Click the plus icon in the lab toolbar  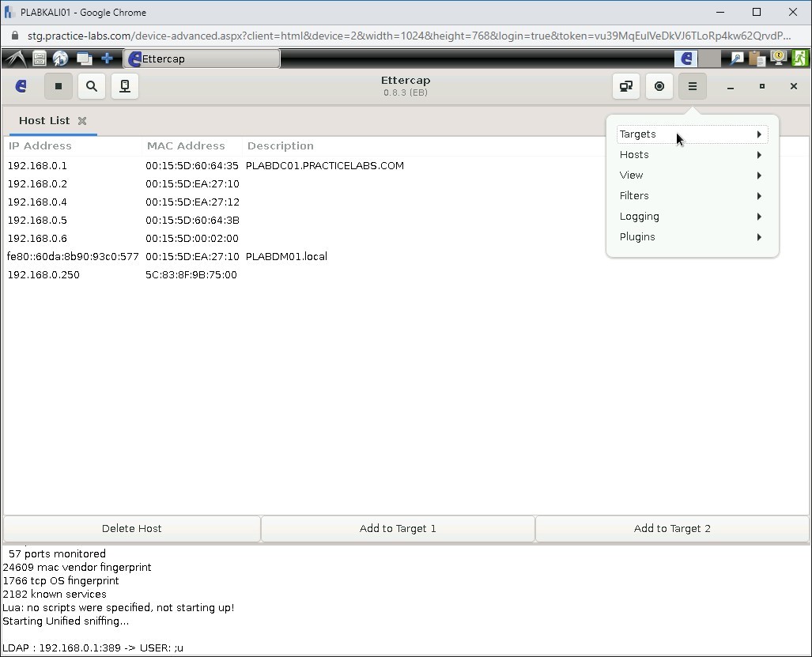[x=106, y=58]
